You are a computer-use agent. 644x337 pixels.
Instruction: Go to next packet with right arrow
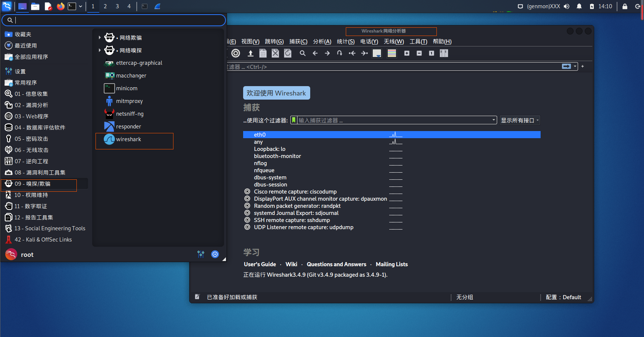[x=327, y=53]
